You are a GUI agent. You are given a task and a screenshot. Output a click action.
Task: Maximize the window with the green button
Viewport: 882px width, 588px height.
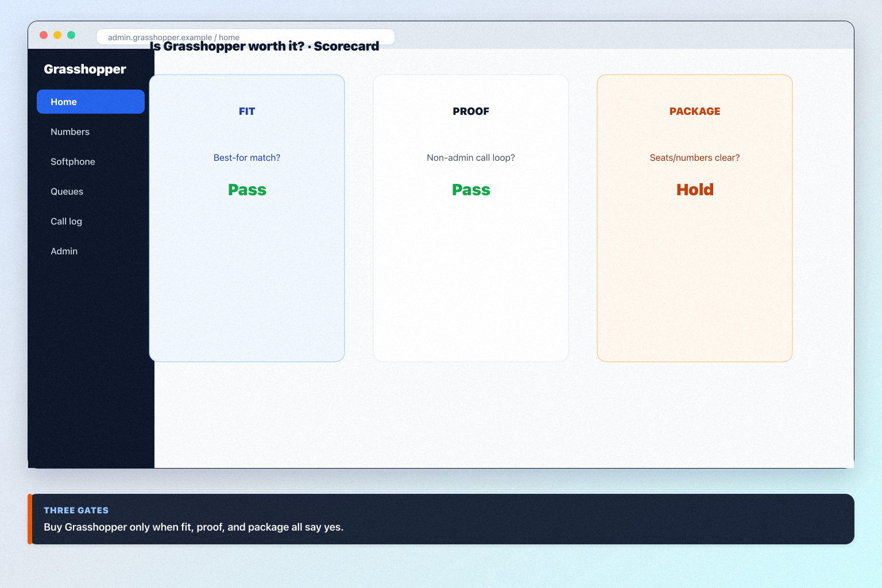coord(71,35)
